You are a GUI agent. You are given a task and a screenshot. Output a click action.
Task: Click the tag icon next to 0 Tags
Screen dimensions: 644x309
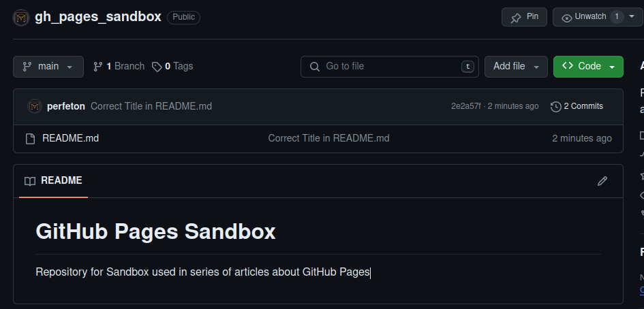click(157, 67)
